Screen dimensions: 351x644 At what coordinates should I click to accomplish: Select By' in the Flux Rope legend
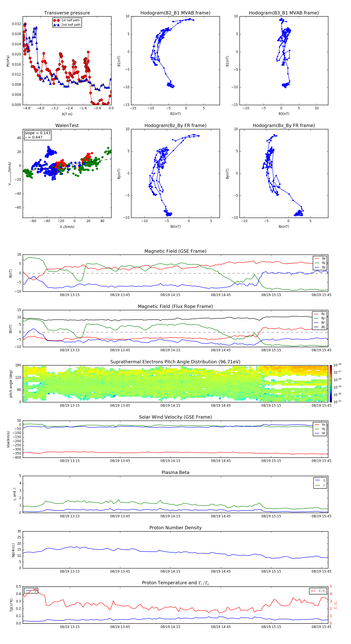320,318
